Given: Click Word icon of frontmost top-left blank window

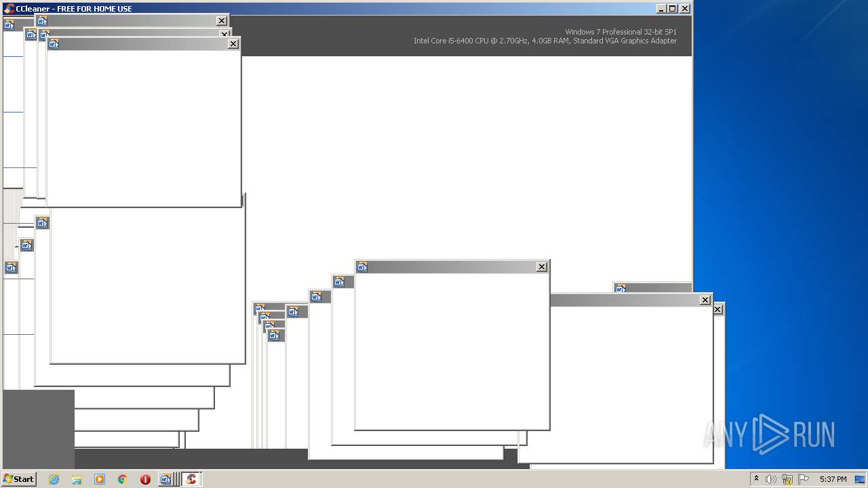Looking at the screenshot, I should [54, 44].
